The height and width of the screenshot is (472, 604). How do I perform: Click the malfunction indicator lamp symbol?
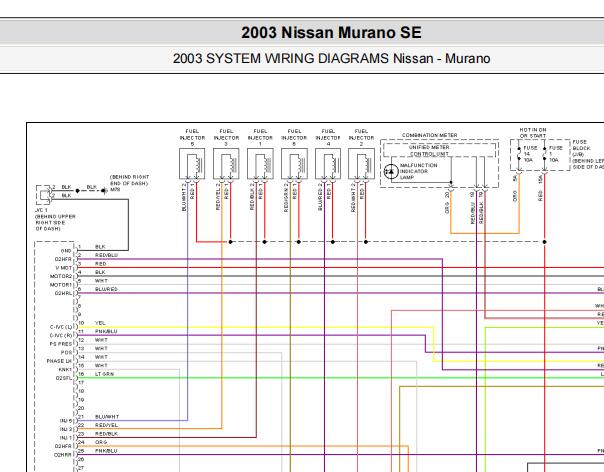click(391, 171)
